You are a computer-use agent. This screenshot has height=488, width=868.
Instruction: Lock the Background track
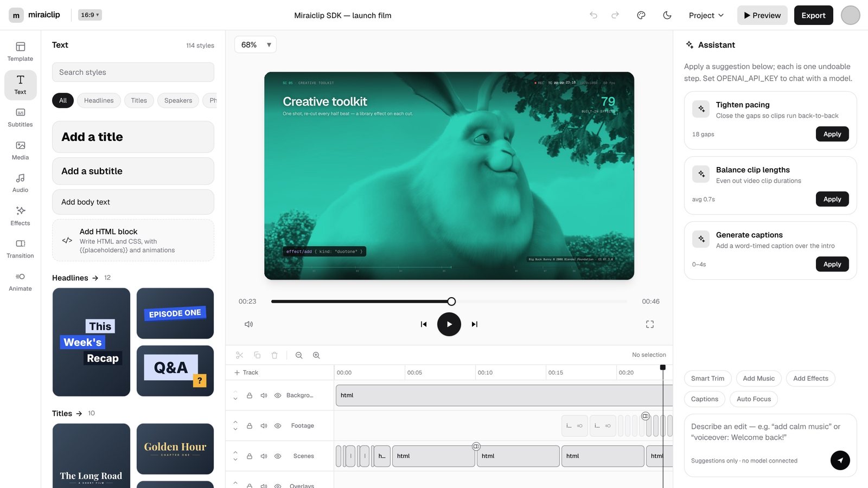point(250,395)
